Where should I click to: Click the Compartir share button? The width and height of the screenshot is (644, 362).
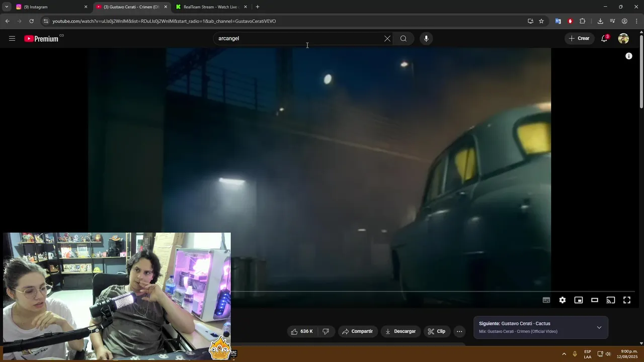[x=358, y=331]
